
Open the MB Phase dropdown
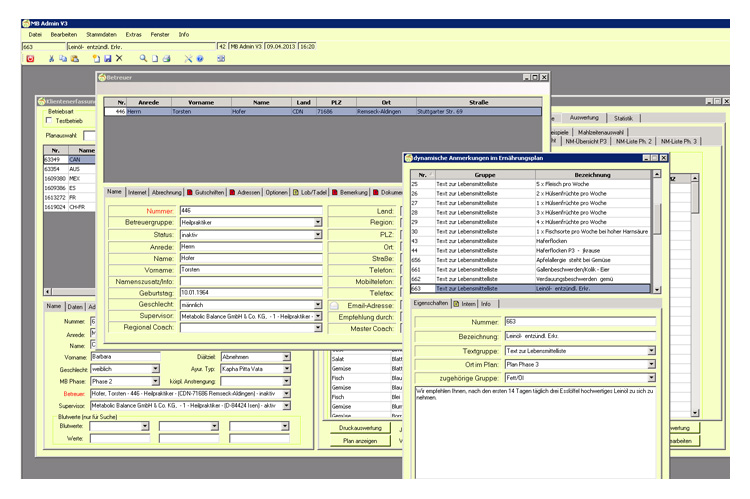(155, 381)
